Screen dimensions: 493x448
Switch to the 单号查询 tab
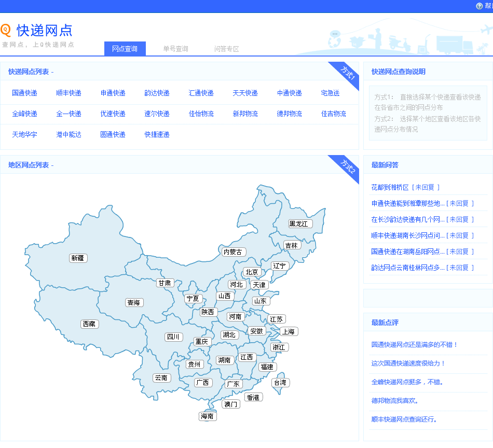[175, 49]
